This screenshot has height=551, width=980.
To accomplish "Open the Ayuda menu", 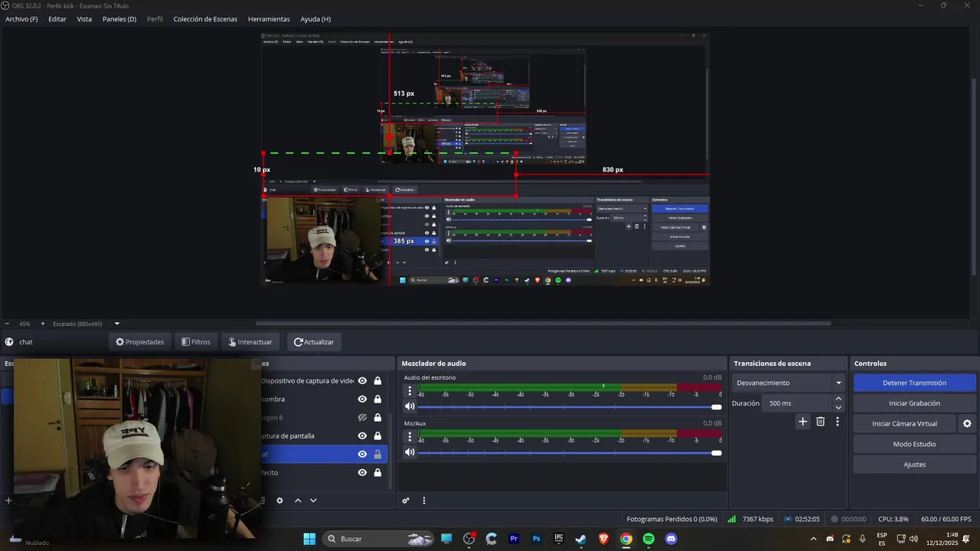I will click(315, 19).
